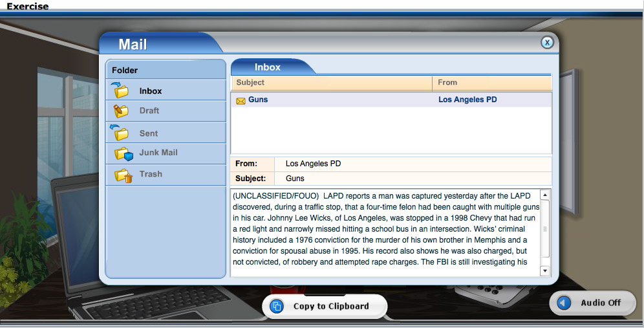Open the Inbox folder icon
The image size is (644, 328).
click(120, 90)
